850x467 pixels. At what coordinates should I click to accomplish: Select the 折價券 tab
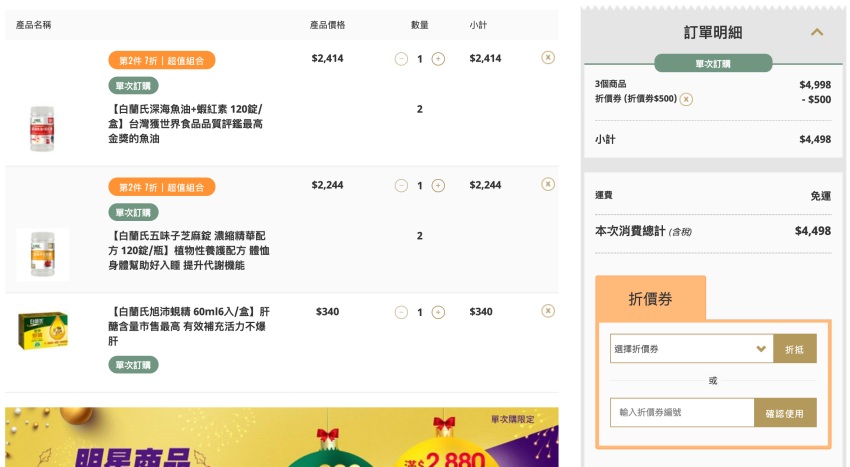click(651, 298)
